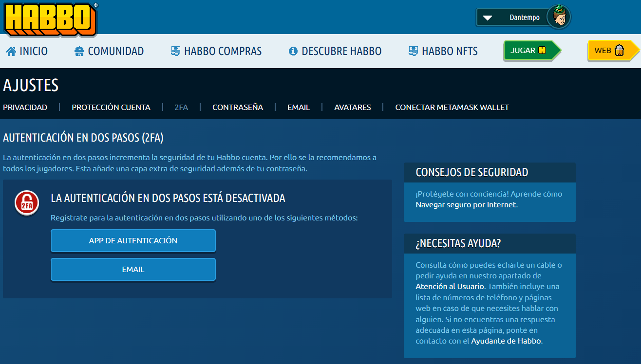Open the Navegar seguro por Internet link
The image size is (641, 364).
[465, 205]
